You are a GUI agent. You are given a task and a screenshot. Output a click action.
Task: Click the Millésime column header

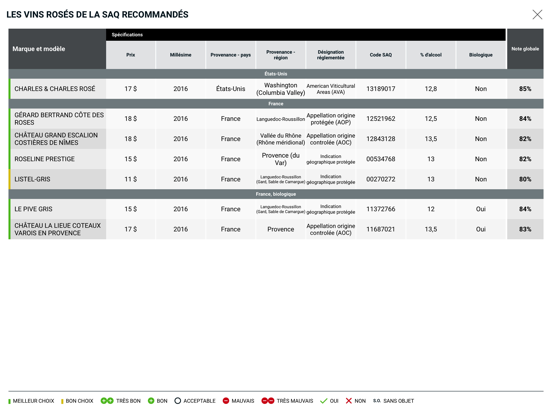(x=181, y=55)
